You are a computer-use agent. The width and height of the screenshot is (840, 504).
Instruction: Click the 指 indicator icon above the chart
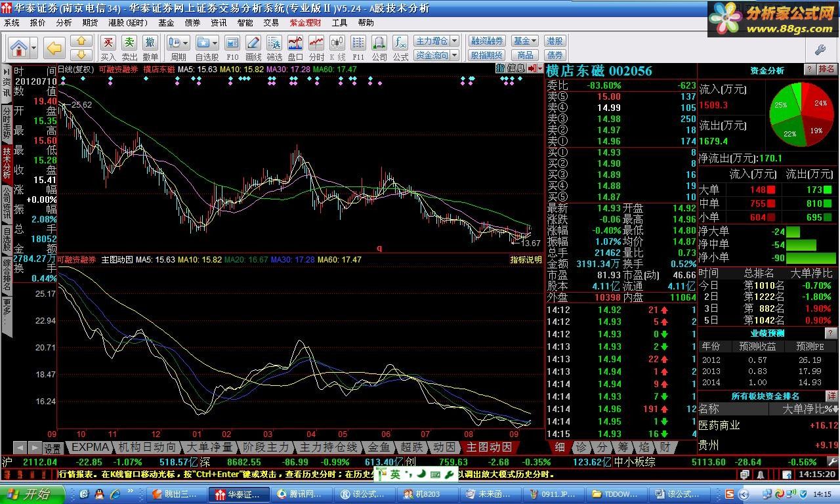[x=500, y=68]
